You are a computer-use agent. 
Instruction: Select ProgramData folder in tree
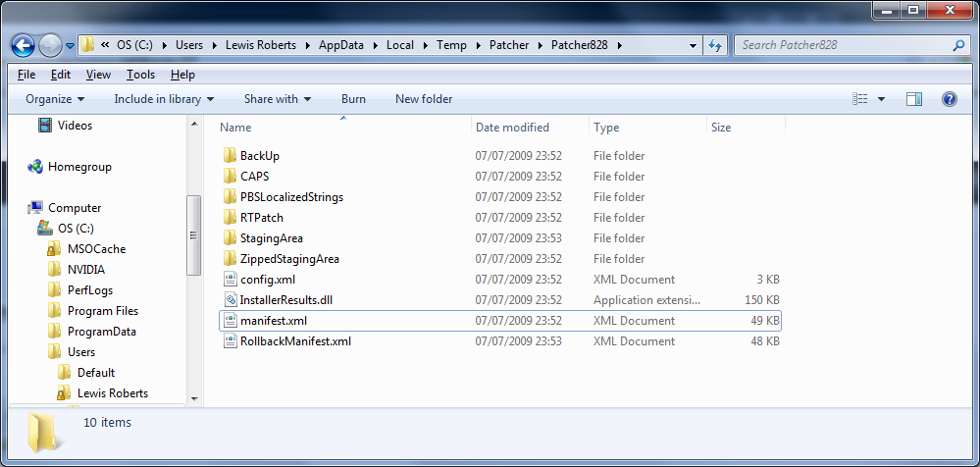92,332
